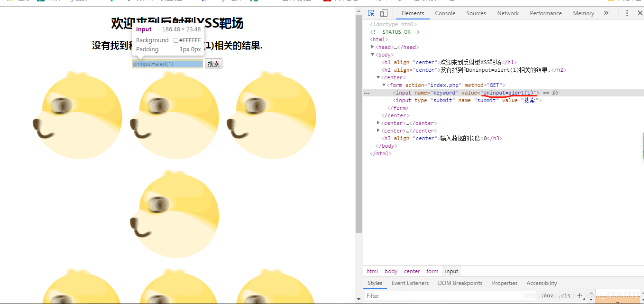Open the Accessibility sub-tab
644x304 pixels.
[x=542, y=283]
